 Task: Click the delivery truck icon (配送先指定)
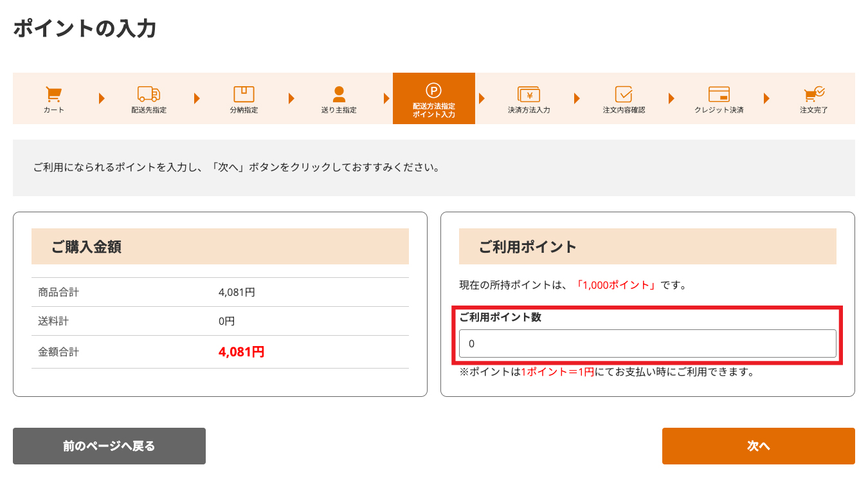149,94
